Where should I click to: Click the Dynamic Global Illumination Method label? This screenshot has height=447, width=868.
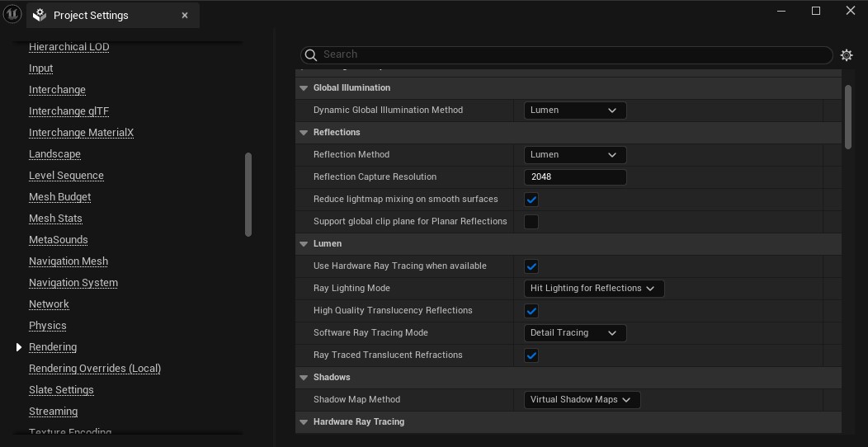[x=388, y=110]
